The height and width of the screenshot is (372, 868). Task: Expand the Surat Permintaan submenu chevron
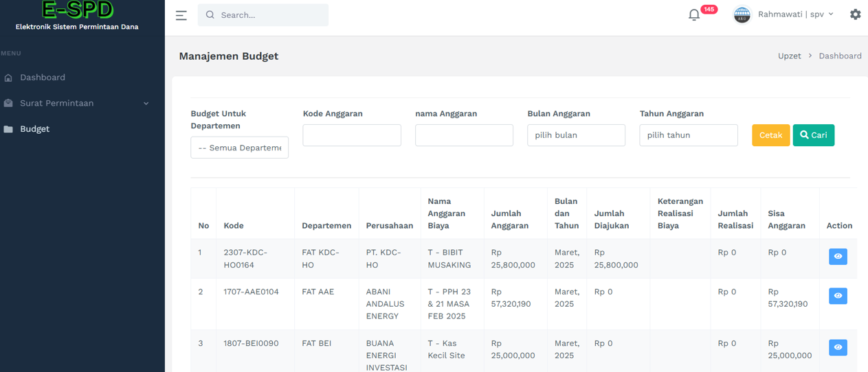click(x=146, y=104)
